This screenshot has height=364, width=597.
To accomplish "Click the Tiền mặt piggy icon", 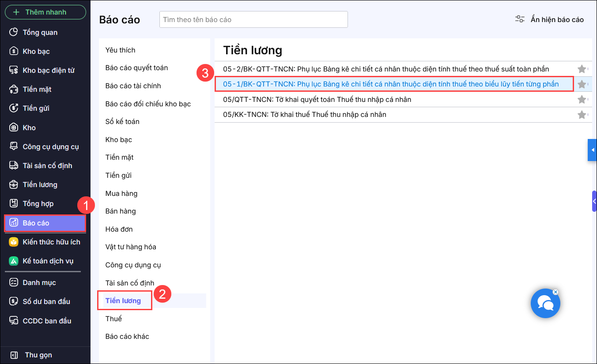I will pyautogui.click(x=14, y=89).
